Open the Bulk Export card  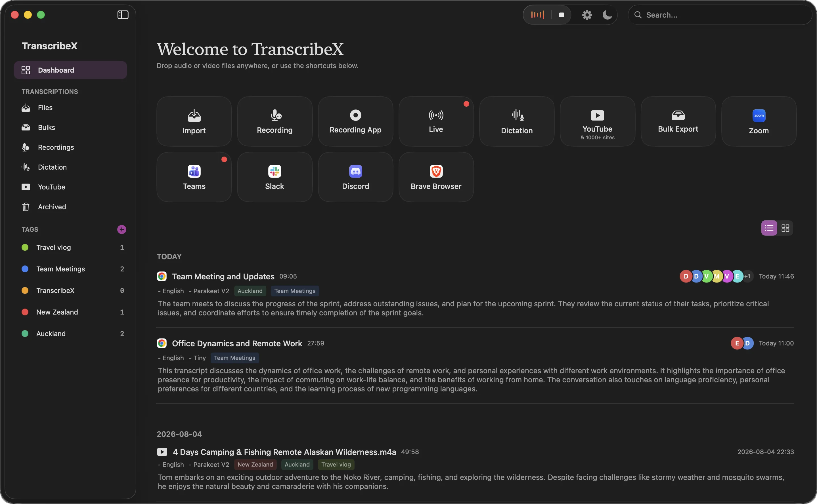(678, 121)
